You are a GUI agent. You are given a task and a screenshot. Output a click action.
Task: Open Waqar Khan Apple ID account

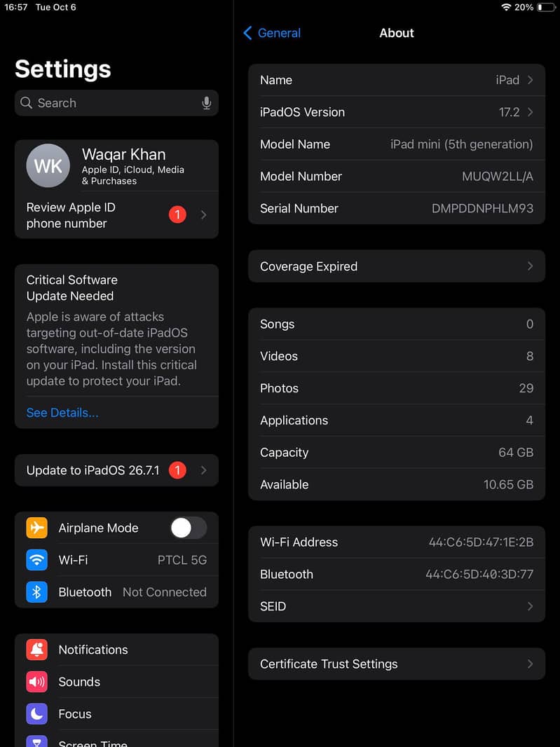pos(117,166)
